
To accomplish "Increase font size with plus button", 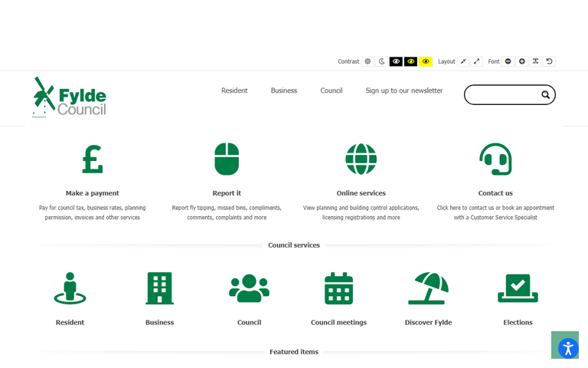I will pos(521,61).
